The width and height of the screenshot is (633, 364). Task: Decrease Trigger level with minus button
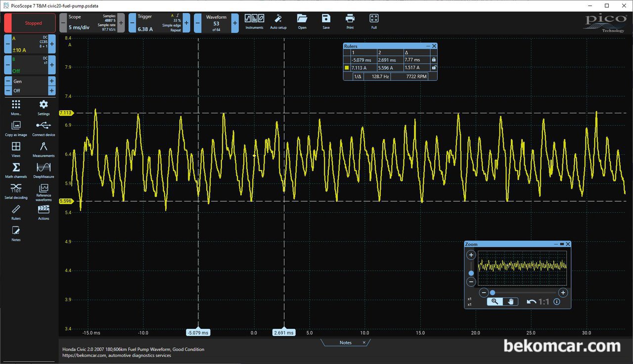[132, 23]
